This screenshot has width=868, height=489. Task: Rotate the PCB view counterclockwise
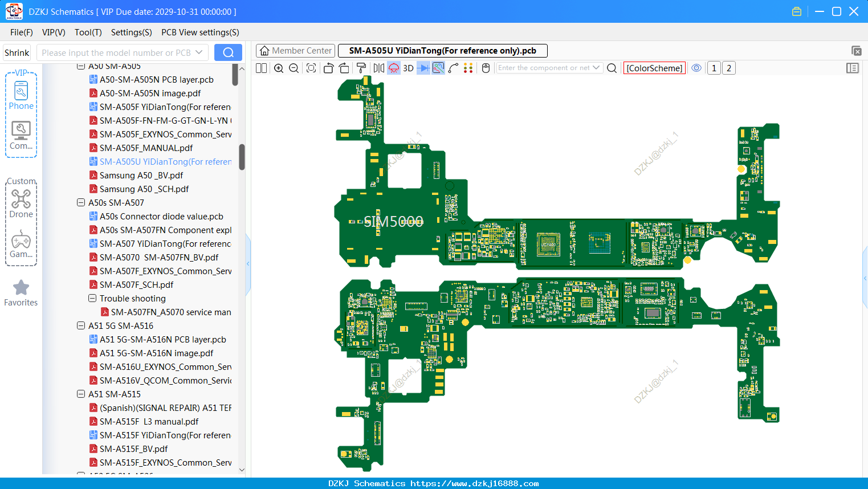[328, 68]
